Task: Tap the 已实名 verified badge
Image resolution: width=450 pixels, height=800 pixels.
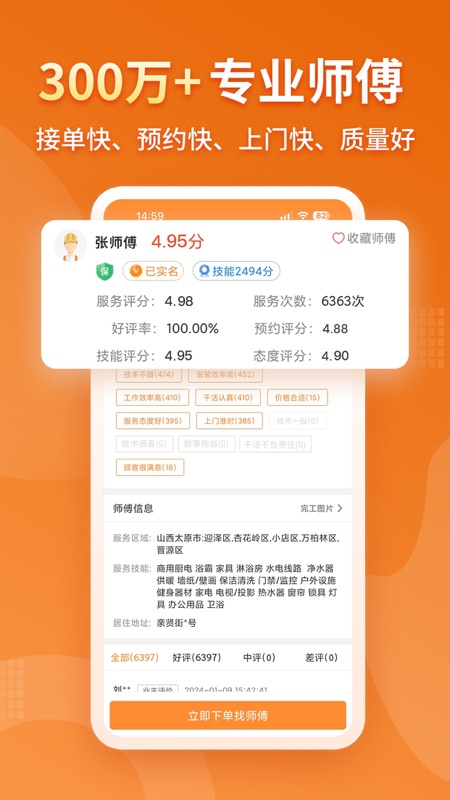Action: click(153, 271)
